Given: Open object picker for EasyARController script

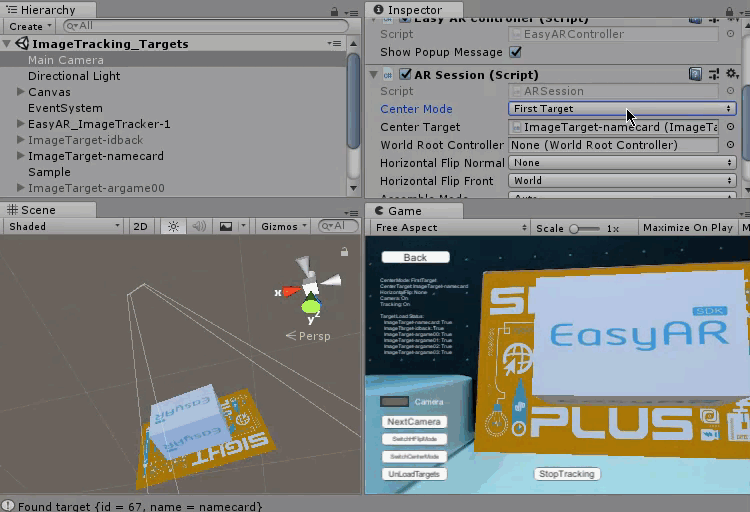Looking at the screenshot, I should [x=730, y=34].
